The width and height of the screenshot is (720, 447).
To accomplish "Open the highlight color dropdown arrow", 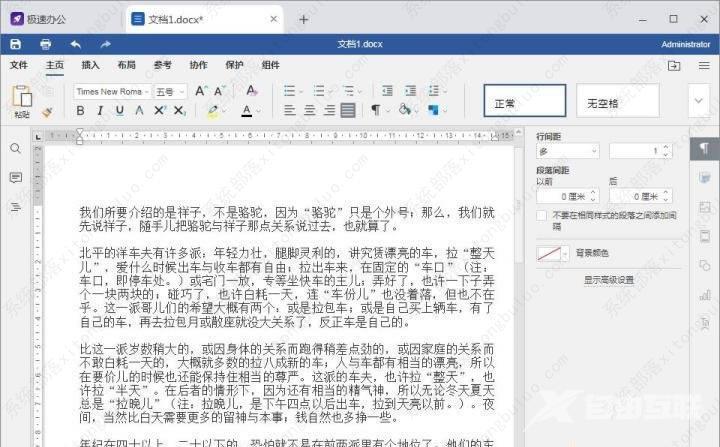I will tap(224, 111).
